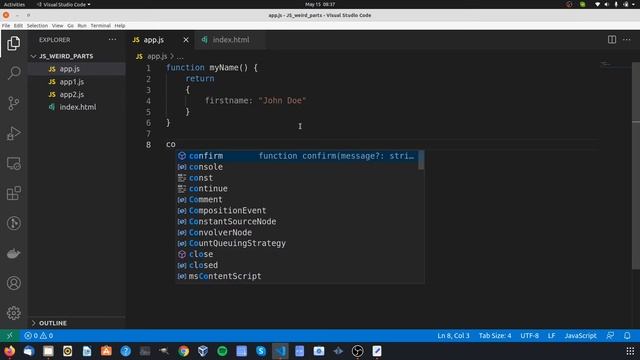Viewport: 640px width, 360px height.
Task: Choose the msContentScript suggestion
Action: click(297, 276)
